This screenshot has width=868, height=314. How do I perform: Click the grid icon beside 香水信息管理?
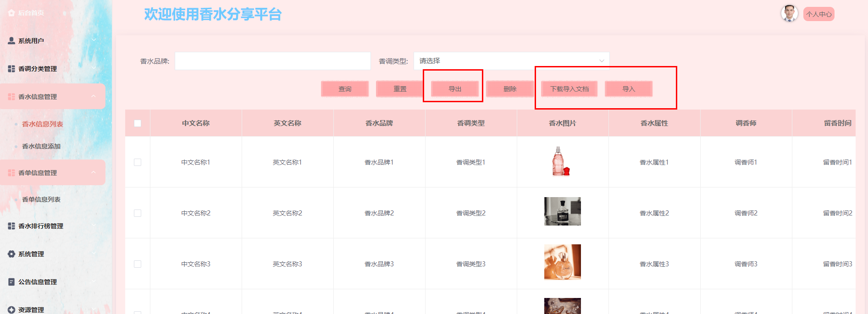tap(11, 97)
